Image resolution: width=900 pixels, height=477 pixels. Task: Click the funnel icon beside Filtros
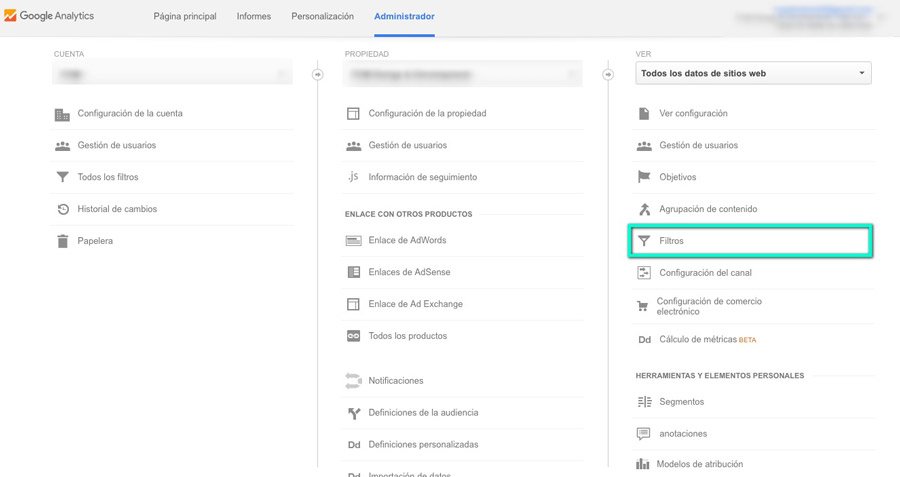pyautogui.click(x=644, y=241)
